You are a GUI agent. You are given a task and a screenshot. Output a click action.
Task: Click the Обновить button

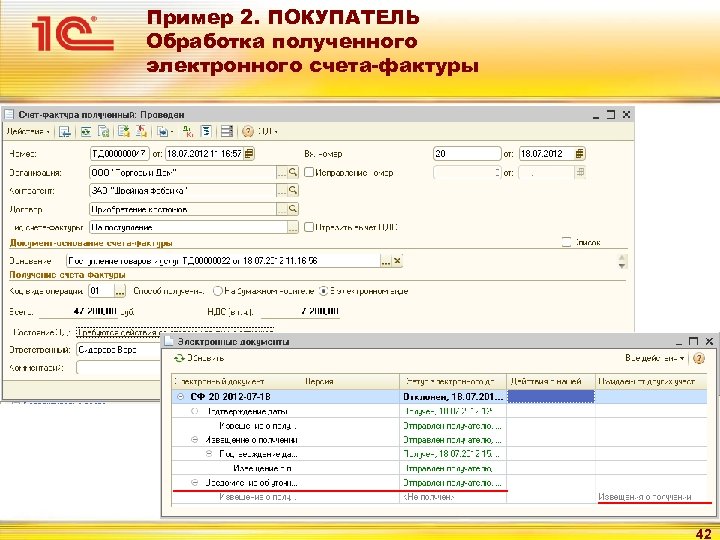pos(199,358)
